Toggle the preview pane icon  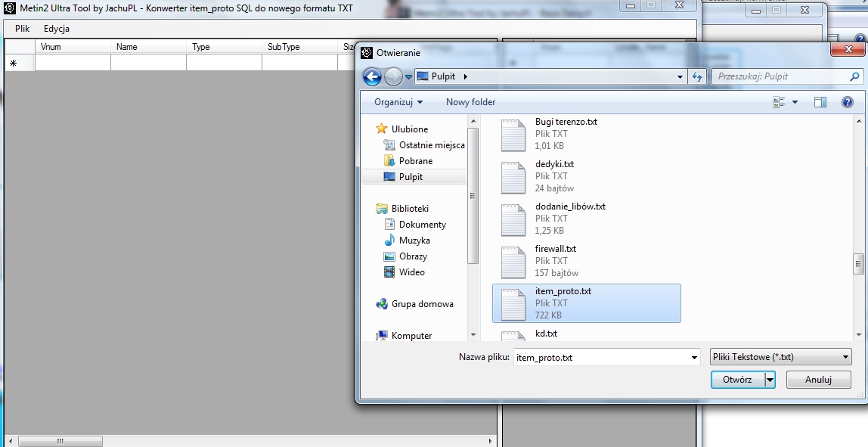(x=820, y=102)
